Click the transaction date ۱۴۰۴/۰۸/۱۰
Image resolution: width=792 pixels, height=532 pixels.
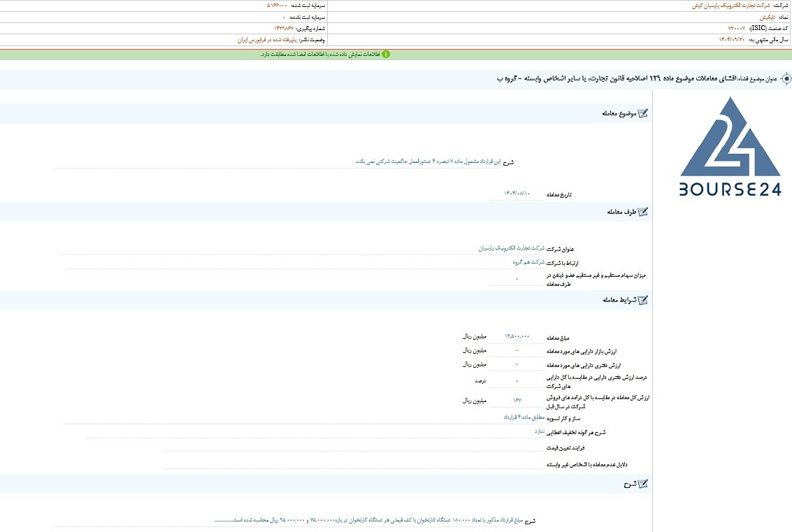point(517,194)
